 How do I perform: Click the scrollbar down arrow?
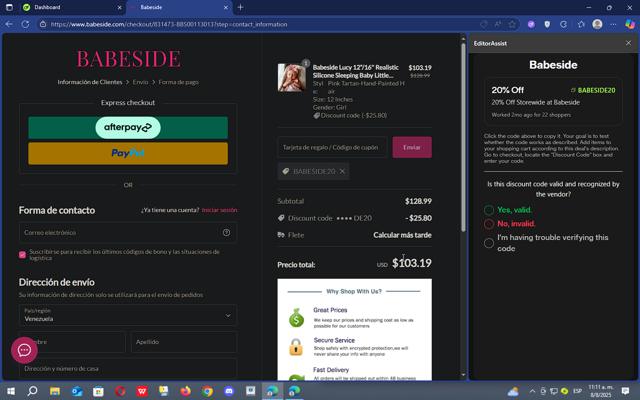click(463, 375)
